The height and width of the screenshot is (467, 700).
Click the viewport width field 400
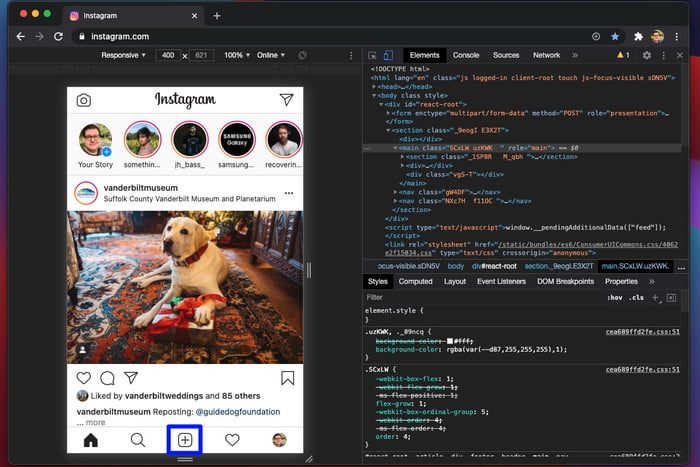click(x=168, y=55)
